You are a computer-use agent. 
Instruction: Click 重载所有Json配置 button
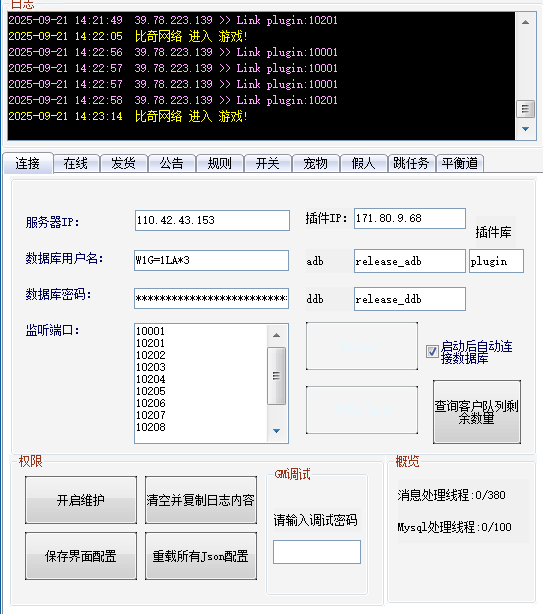(x=201, y=556)
